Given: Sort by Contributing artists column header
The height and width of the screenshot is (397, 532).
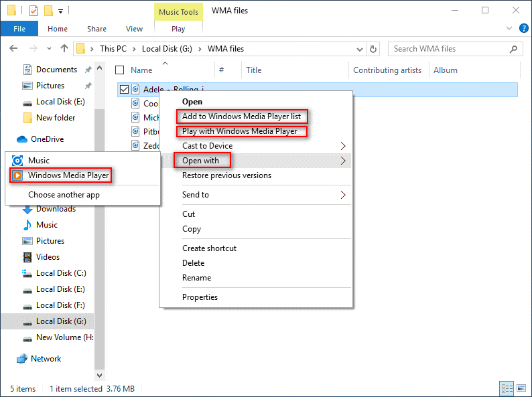Looking at the screenshot, I should tap(387, 70).
